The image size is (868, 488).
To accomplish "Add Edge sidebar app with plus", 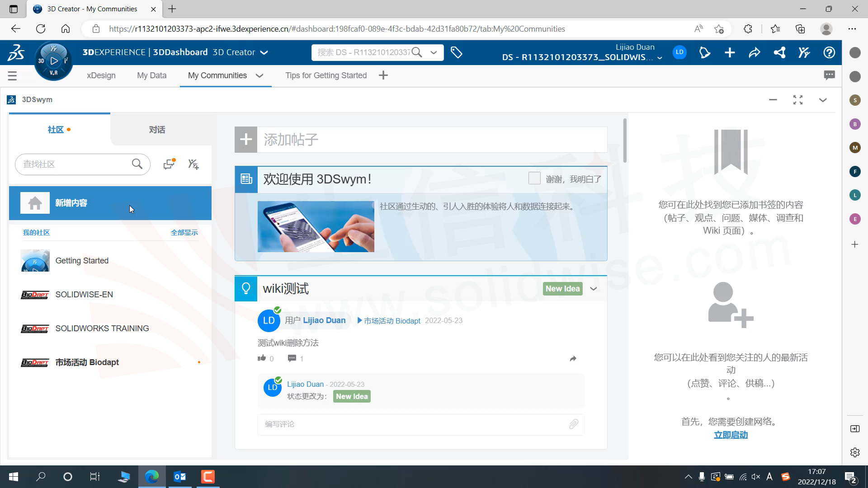I will (x=855, y=244).
